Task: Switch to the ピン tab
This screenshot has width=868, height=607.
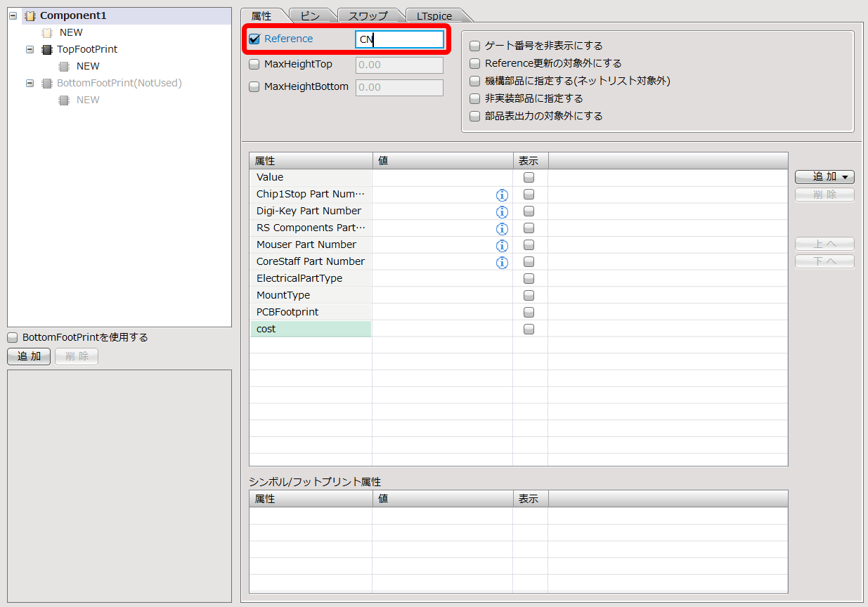Action: click(309, 15)
